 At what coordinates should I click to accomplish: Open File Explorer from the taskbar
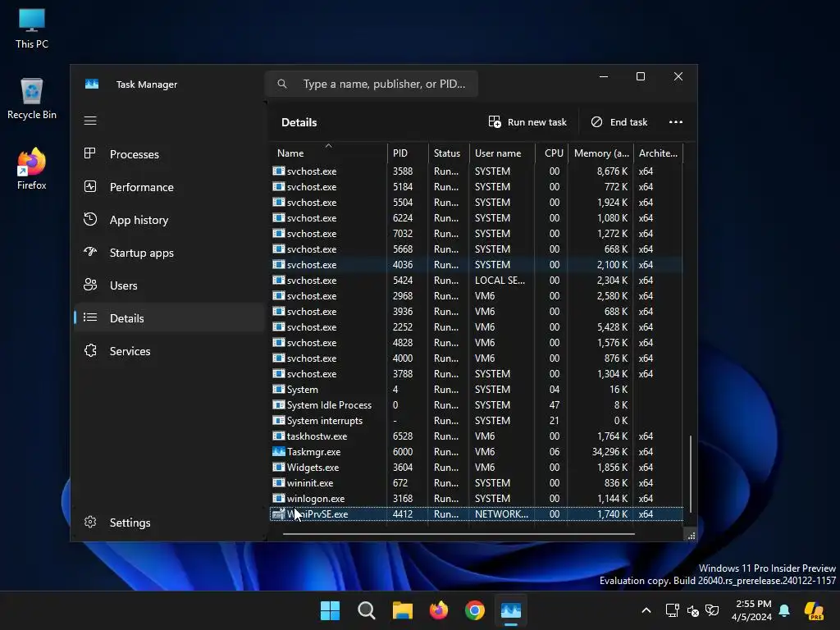coord(402,610)
